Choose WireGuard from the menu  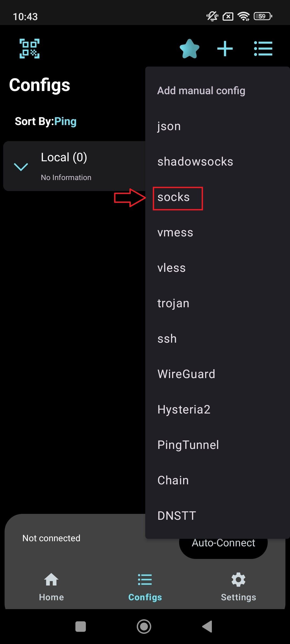coord(186,374)
